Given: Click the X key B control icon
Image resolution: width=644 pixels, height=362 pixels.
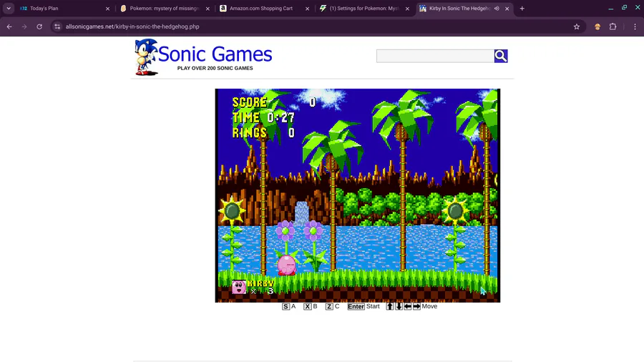Looking at the screenshot, I should point(307,307).
